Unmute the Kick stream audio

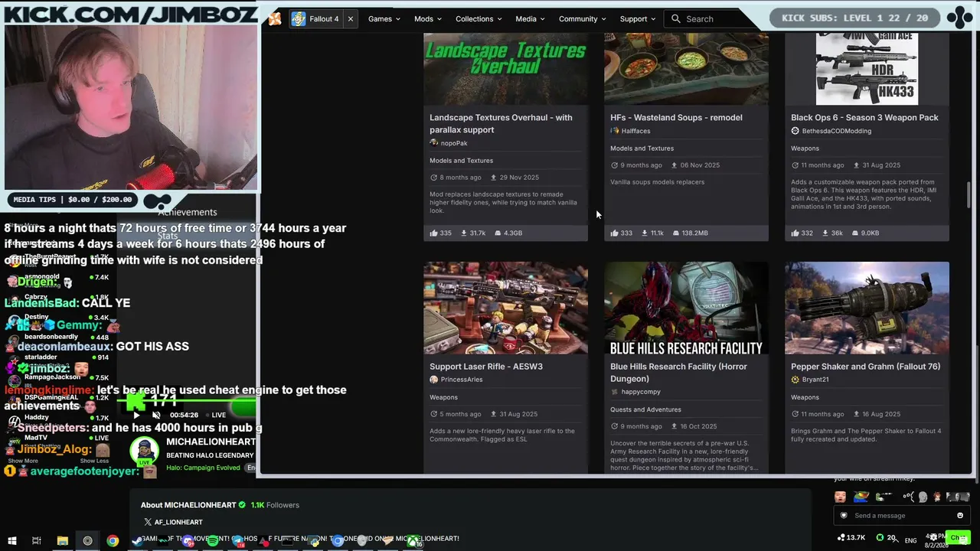156,415
